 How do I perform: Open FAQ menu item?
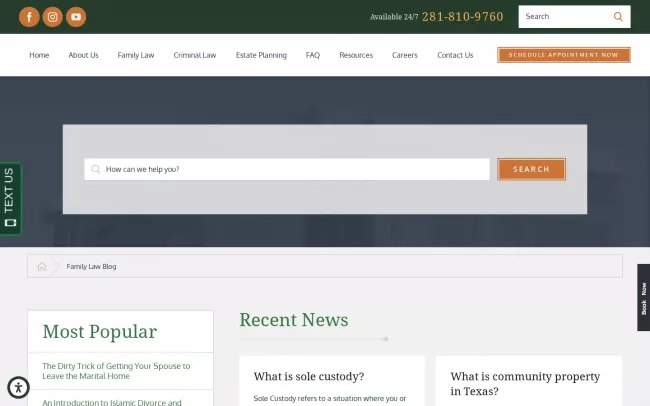click(313, 55)
